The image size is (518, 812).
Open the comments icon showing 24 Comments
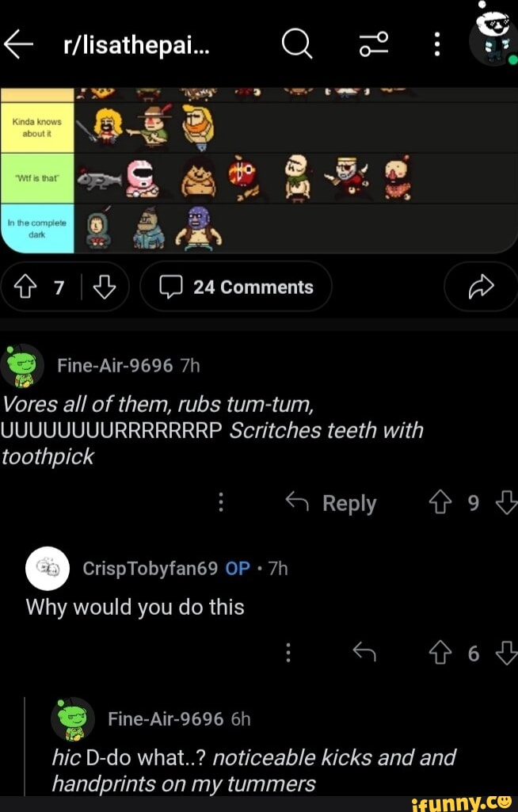point(235,287)
